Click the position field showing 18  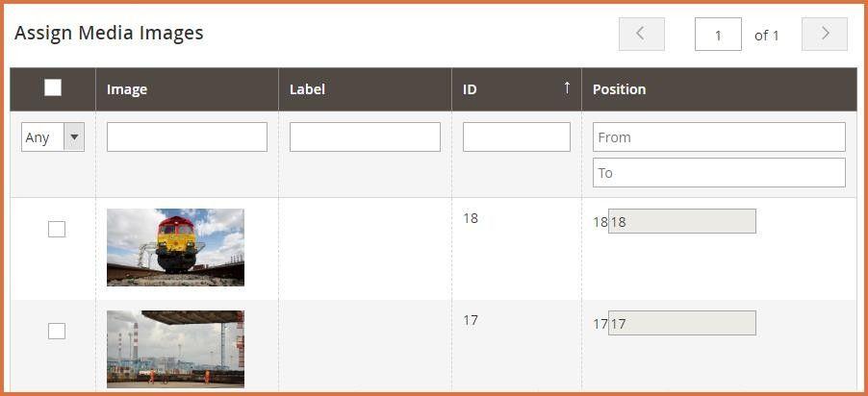pyautogui.click(x=681, y=222)
